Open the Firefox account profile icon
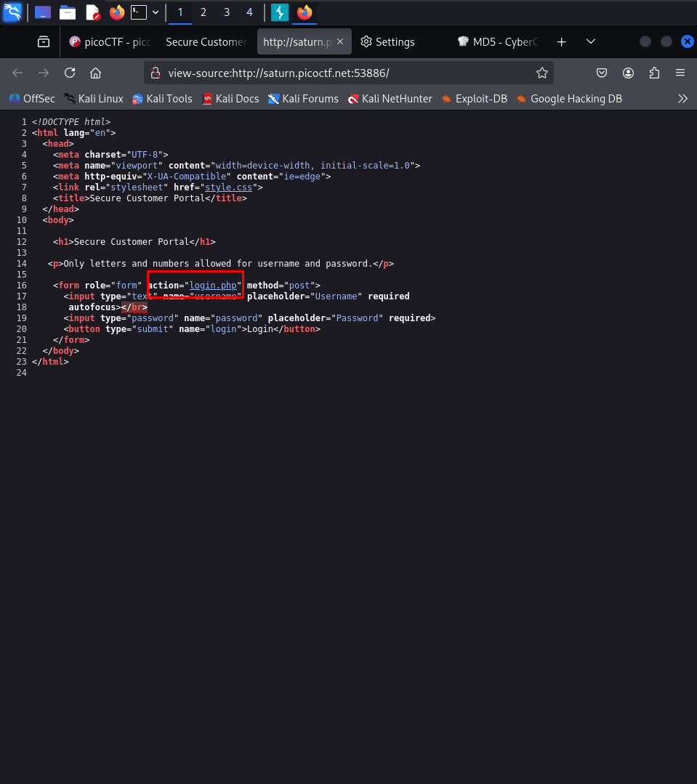 tap(628, 73)
